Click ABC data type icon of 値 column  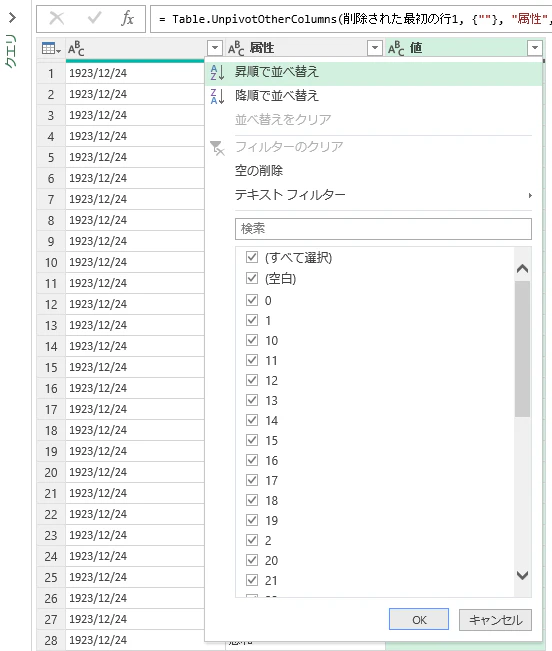(396, 49)
